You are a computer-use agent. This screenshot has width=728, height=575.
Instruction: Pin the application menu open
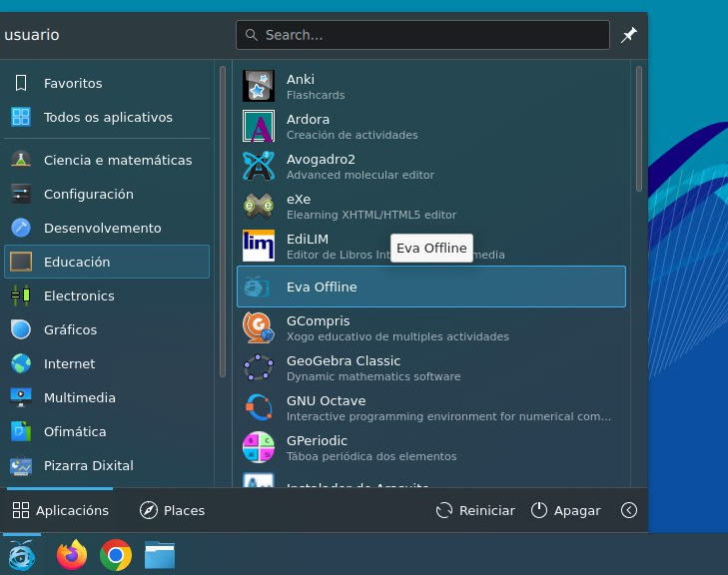click(x=629, y=35)
